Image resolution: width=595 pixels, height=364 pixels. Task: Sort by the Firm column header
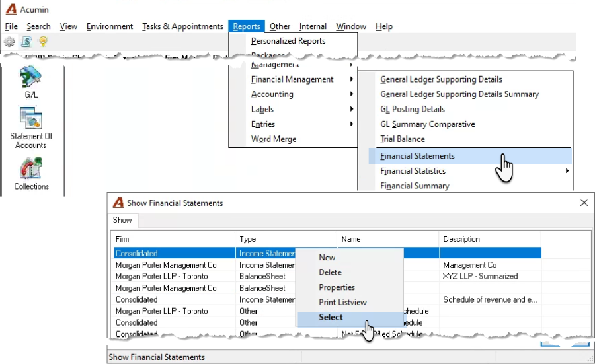click(174, 239)
